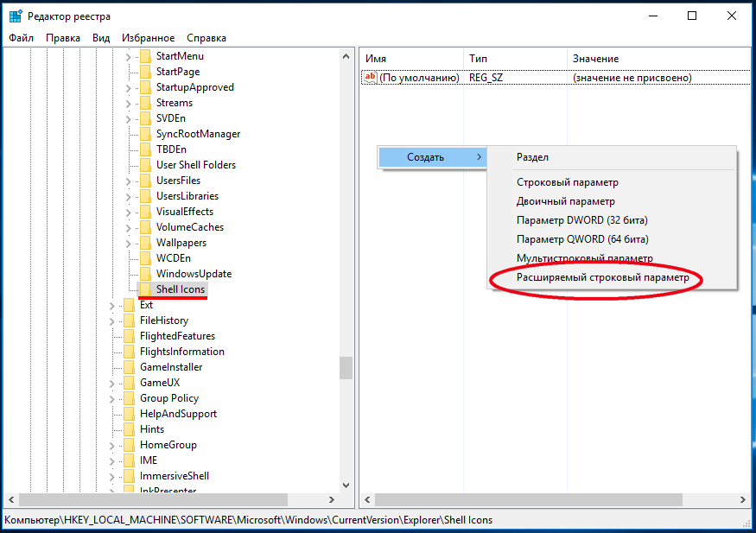This screenshot has width=756, height=533.
Task: Expand the VolumeCaches key
Action: coord(128,228)
